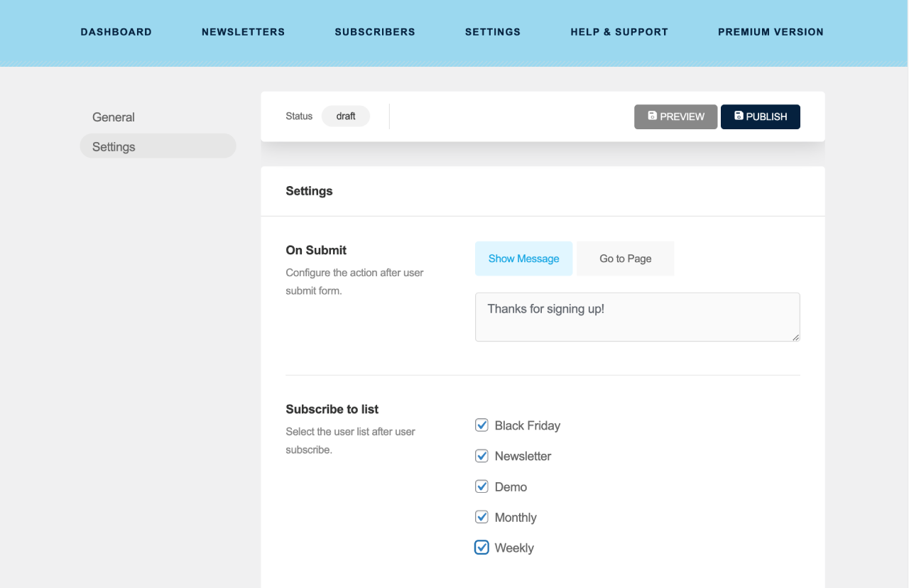
Task: Click into the thank-you message textarea
Action: click(x=637, y=317)
